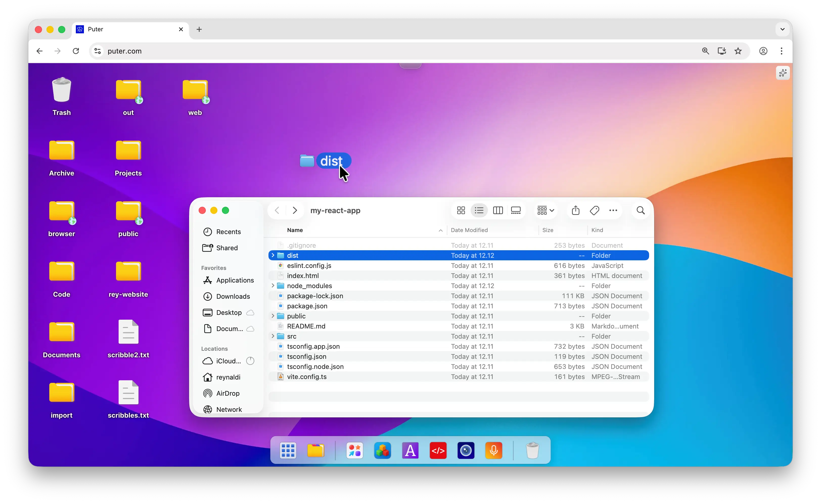Open Applications in Finder sidebar
Image resolution: width=821 pixels, height=504 pixels.
(x=235, y=280)
